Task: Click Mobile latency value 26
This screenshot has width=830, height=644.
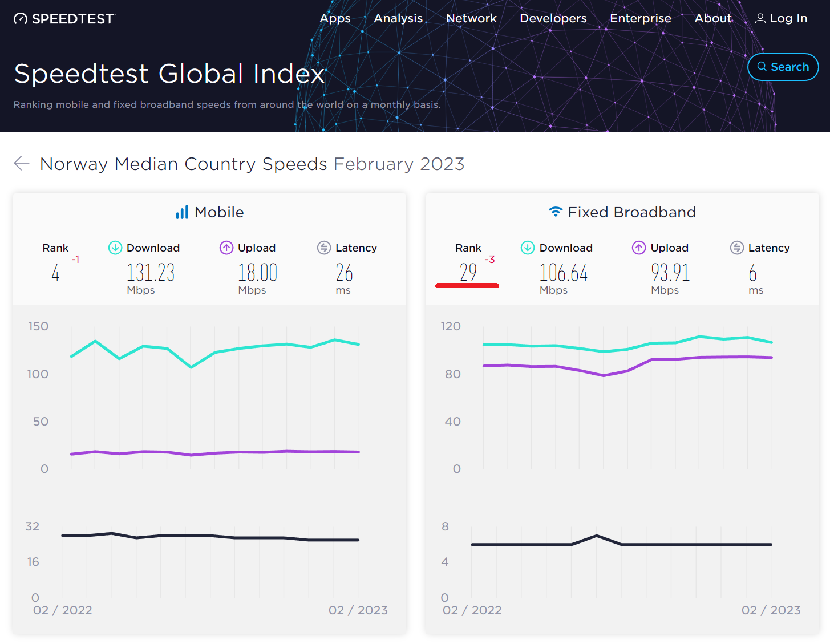Action: click(344, 273)
